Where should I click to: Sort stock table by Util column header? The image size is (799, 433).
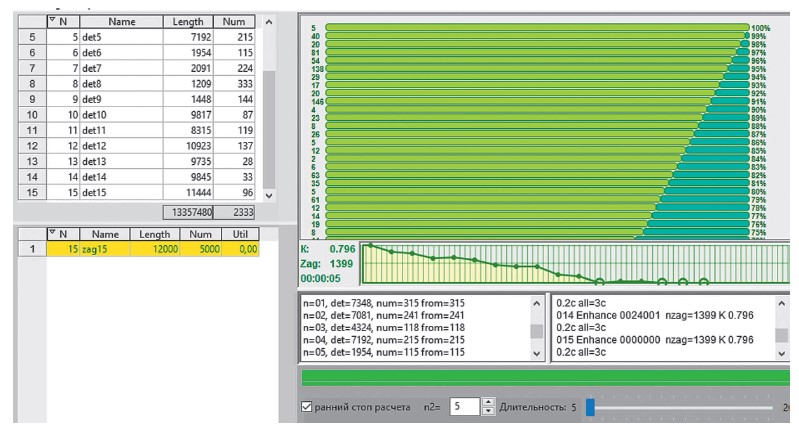[x=241, y=232]
